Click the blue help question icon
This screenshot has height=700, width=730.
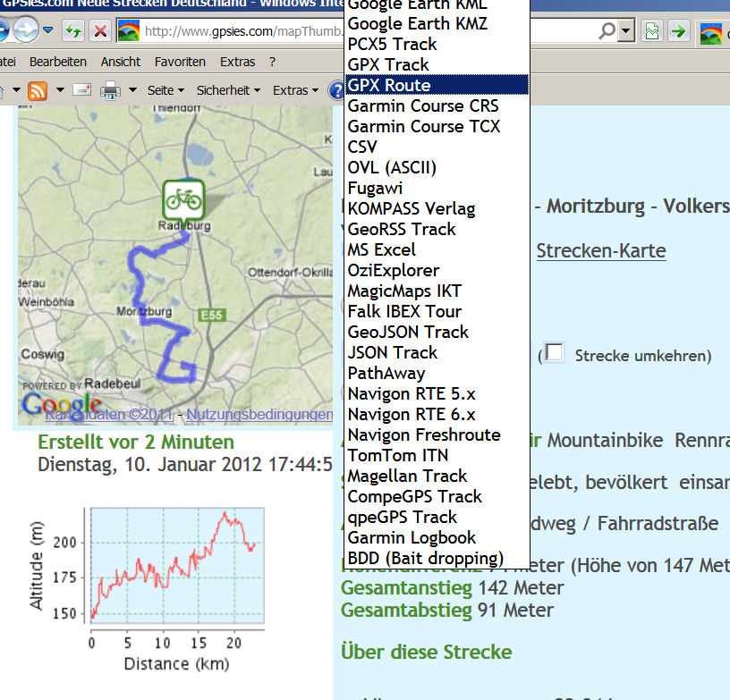pos(336,90)
